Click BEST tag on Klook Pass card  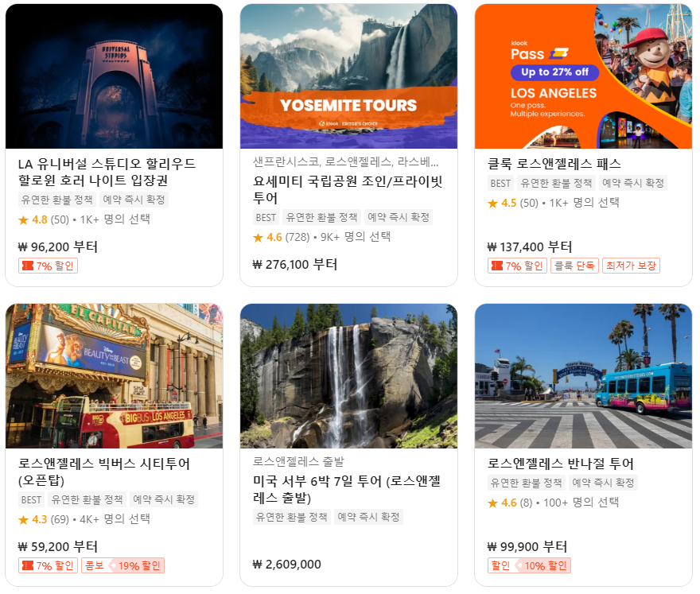[x=500, y=183]
